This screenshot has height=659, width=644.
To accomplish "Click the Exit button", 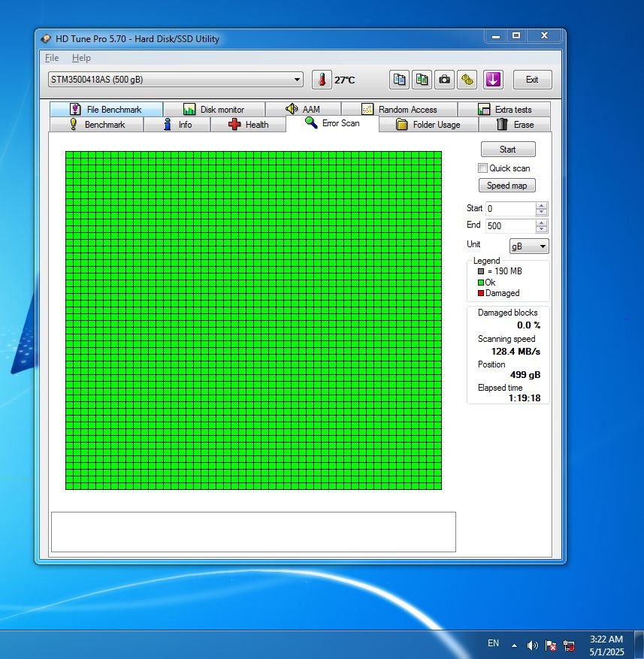I will pyautogui.click(x=532, y=80).
